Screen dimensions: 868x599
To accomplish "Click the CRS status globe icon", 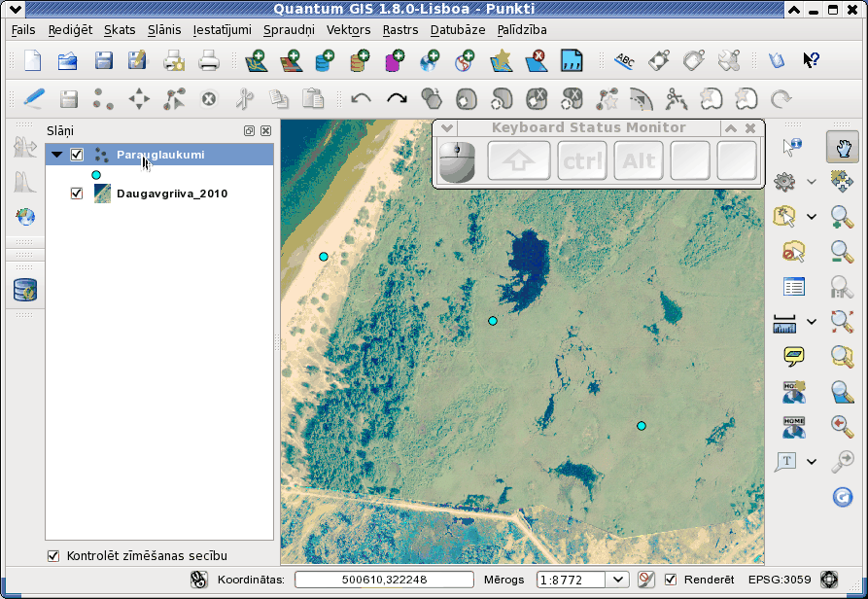I will [x=829, y=580].
